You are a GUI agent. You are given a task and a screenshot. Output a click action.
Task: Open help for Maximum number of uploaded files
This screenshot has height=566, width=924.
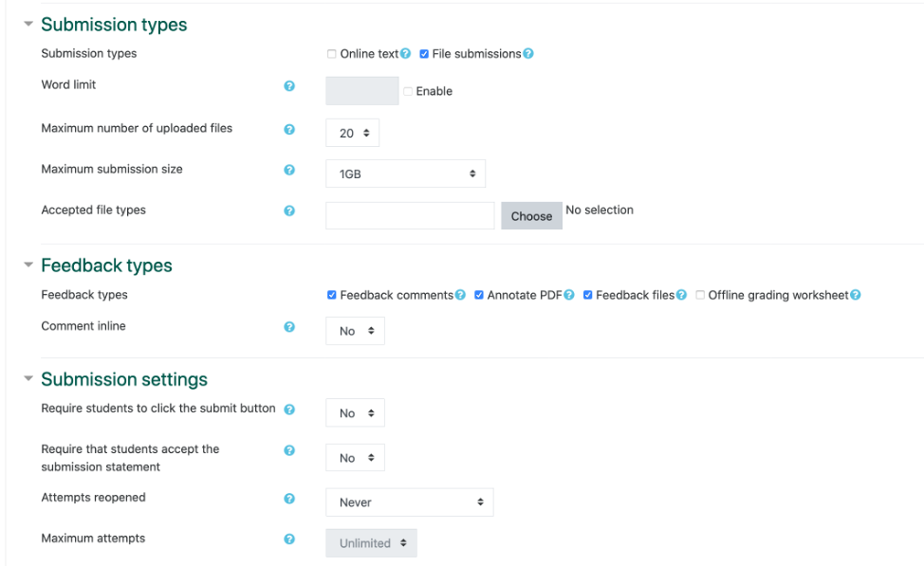pos(289,129)
